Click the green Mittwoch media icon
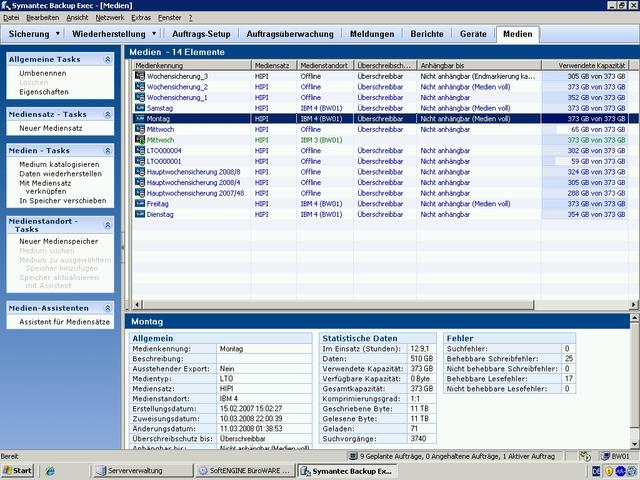The image size is (640, 480). pos(140,140)
